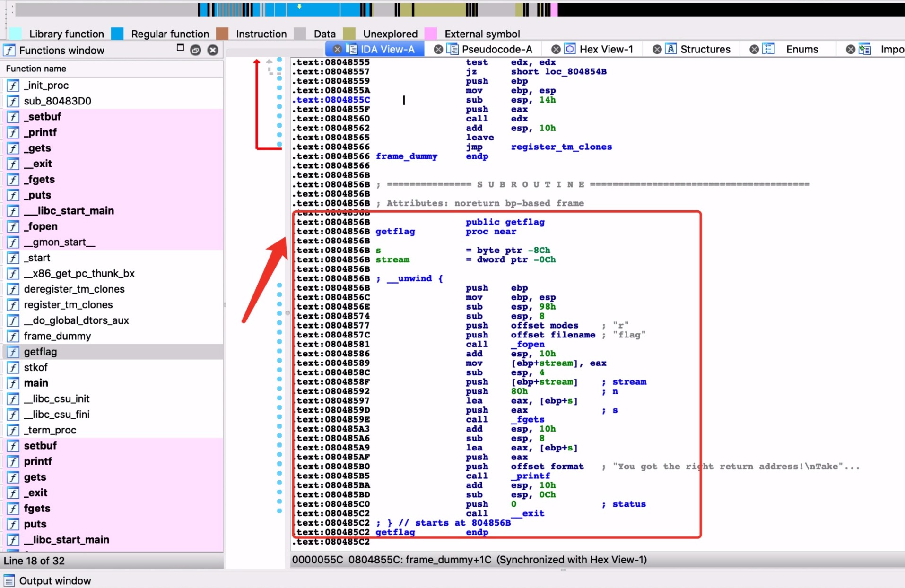Switch to the Pseudocode-A tab
This screenshot has width=905, height=588.
(x=496, y=49)
